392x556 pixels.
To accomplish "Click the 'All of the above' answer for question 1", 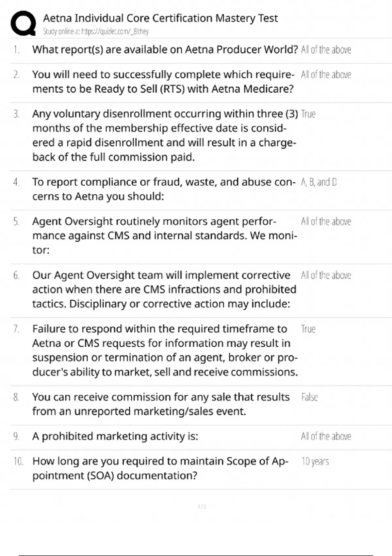I will point(326,50).
